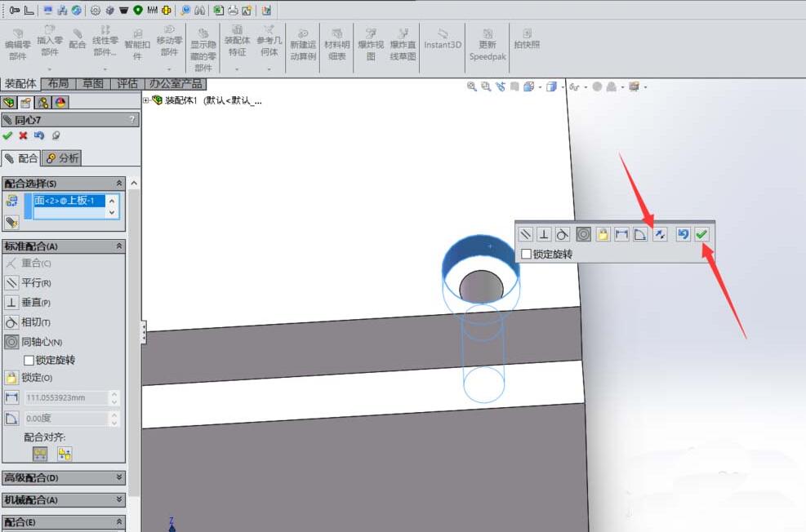This screenshot has height=532, width=806.
Task: Expand the 高级配合(D) section
Action: pos(119,478)
